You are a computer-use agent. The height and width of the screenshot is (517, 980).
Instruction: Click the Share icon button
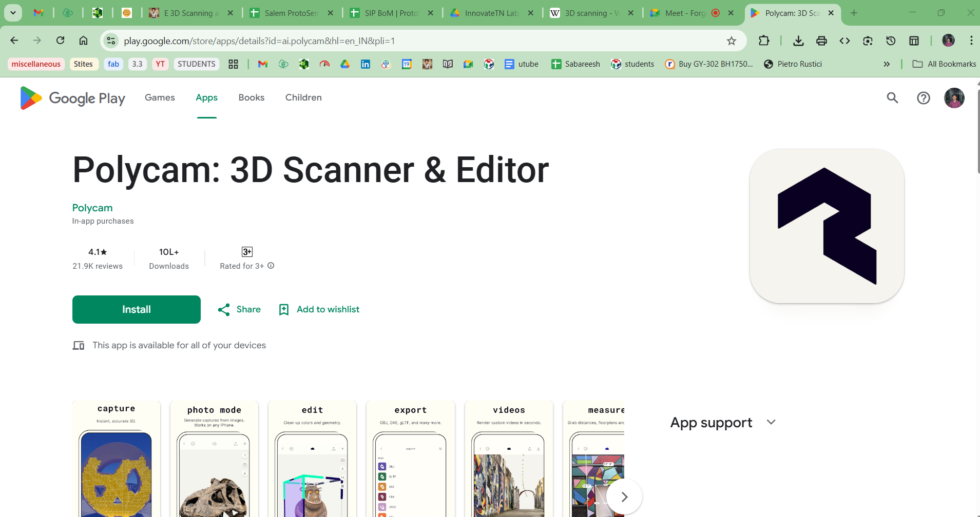click(x=239, y=309)
